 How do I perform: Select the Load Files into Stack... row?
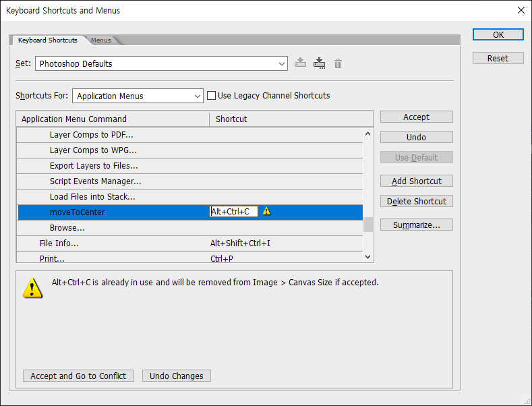(x=189, y=197)
